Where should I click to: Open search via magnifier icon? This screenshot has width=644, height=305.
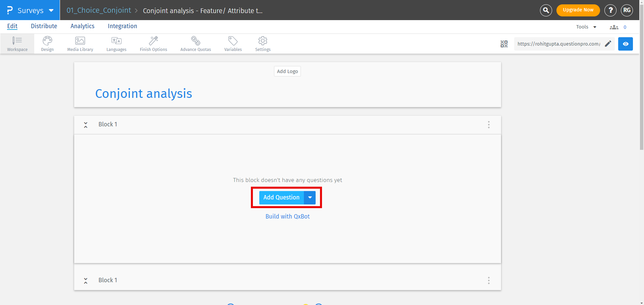coord(546,10)
